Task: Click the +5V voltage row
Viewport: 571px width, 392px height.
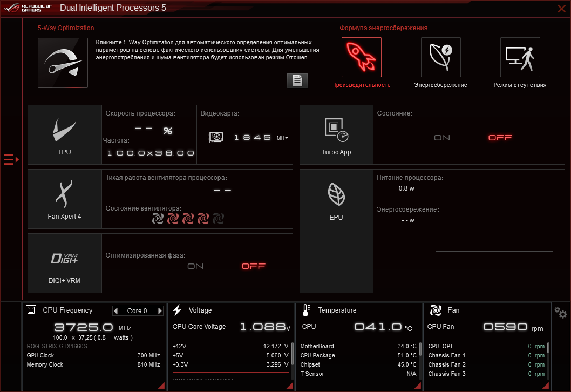Action: tap(230, 356)
